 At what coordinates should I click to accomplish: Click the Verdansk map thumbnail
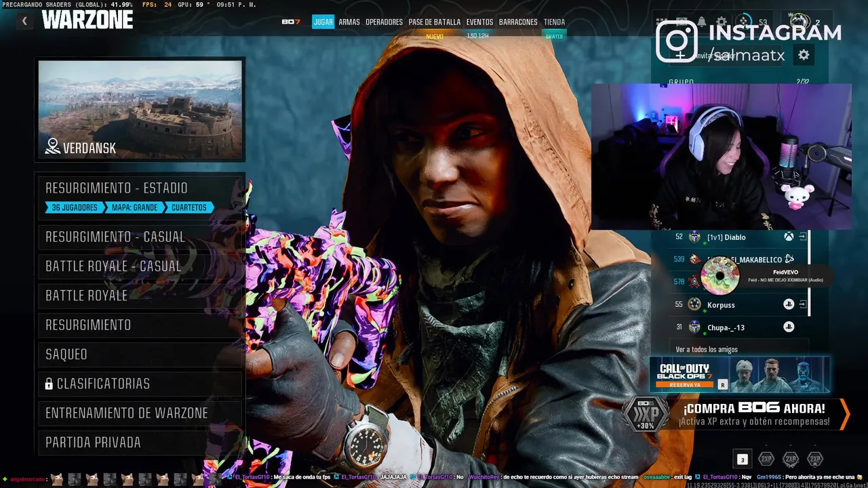point(140,110)
